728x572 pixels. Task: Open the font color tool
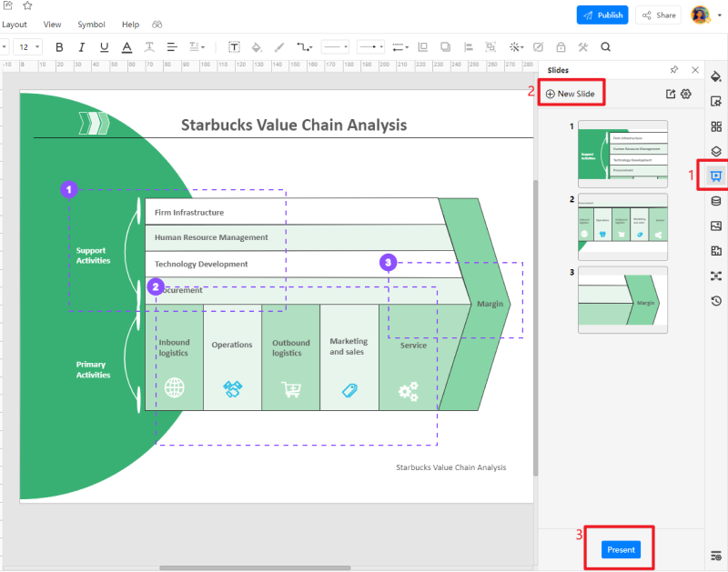[126, 47]
